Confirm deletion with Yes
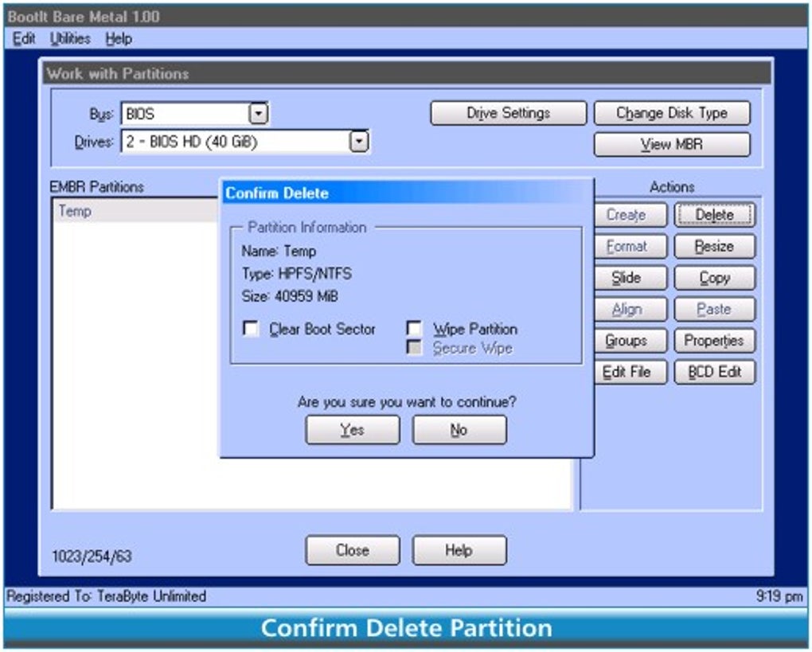The width and height of the screenshot is (812, 652). (353, 430)
